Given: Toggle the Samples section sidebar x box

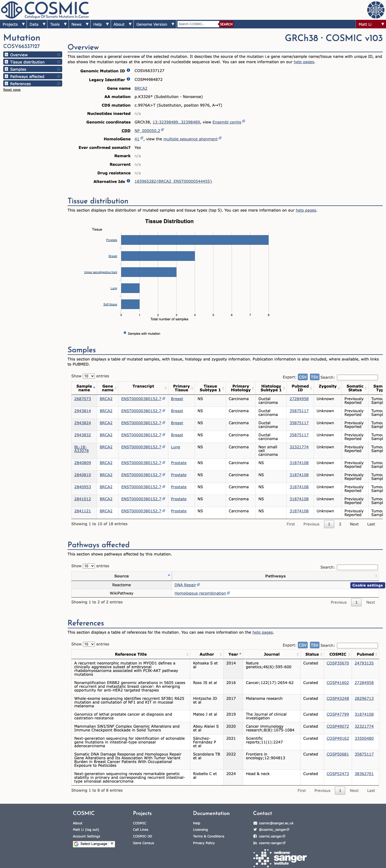Looking at the screenshot, I should [x=6, y=69].
